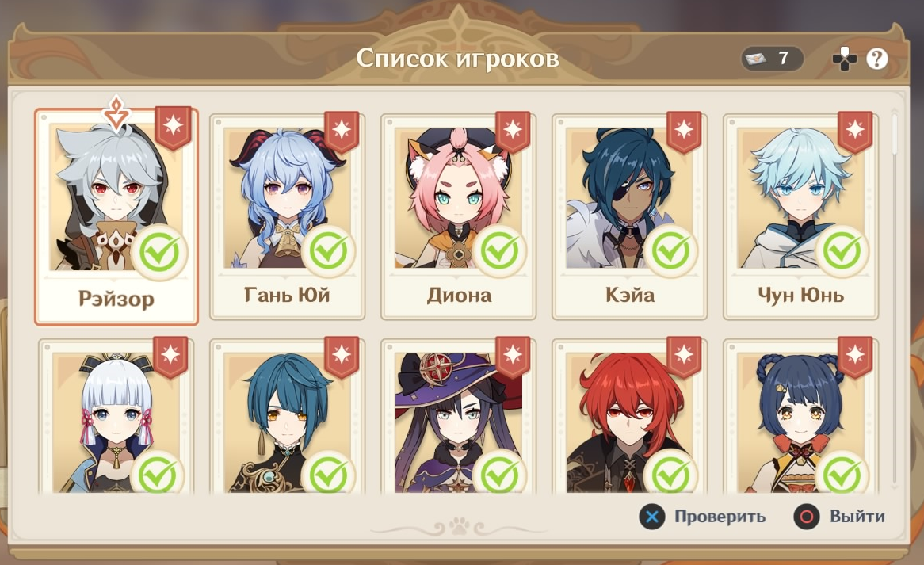Click the red circle icon beside Выйти

point(807,517)
